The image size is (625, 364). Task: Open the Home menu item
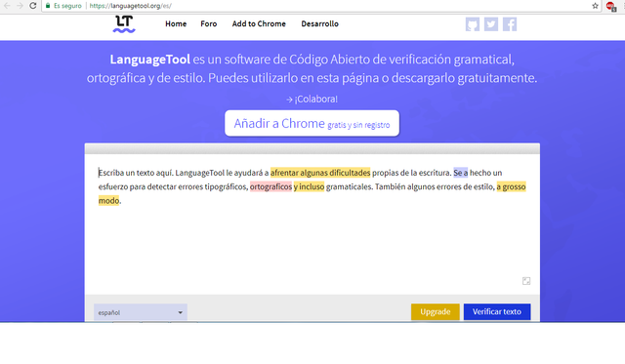(x=176, y=23)
